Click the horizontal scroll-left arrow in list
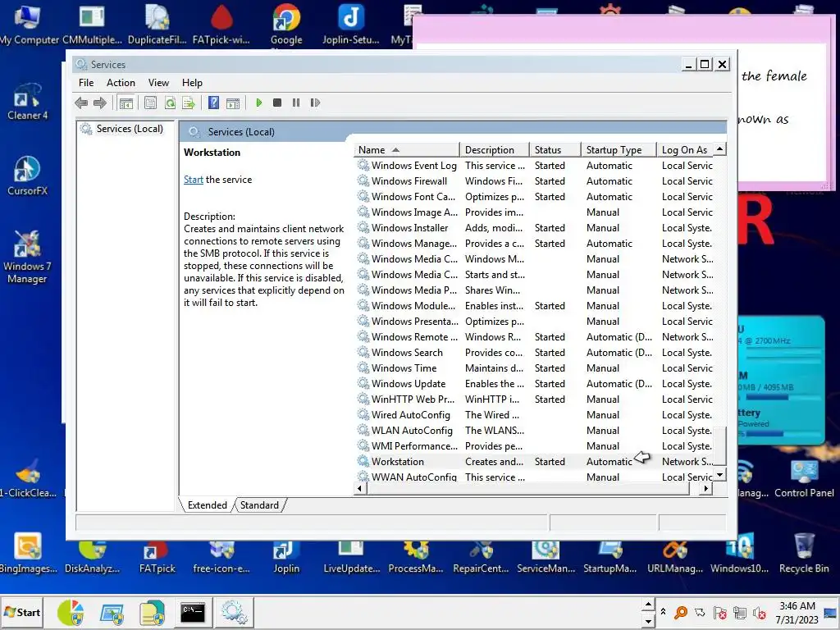The height and width of the screenshot is (630, 840). tap(360, 488)
